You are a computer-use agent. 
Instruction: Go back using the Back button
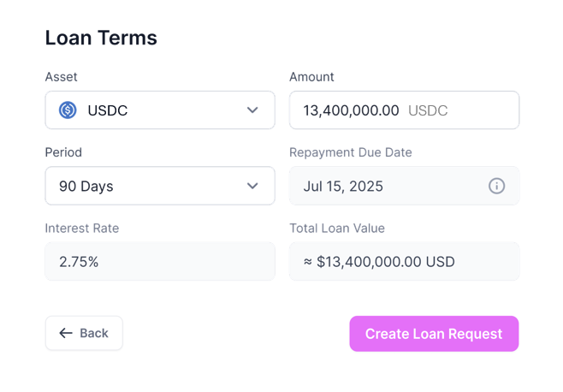coord(84,333)
